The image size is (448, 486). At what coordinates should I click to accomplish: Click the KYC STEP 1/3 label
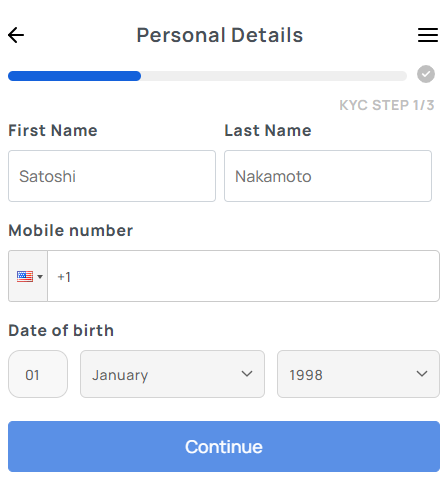click(x=387, y=105)
